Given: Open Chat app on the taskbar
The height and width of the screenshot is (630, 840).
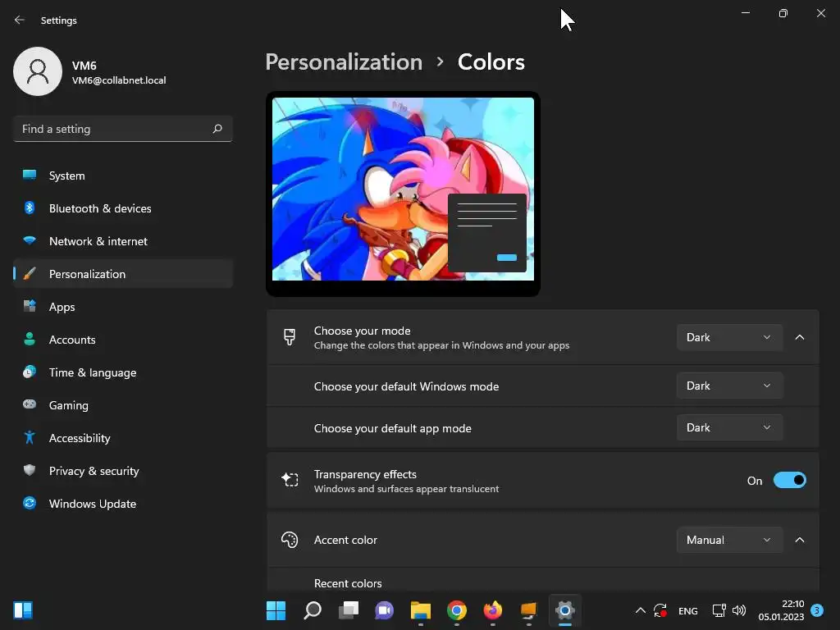Looking at the screenshot, I should pyautogui.click(x=384, y=610).
